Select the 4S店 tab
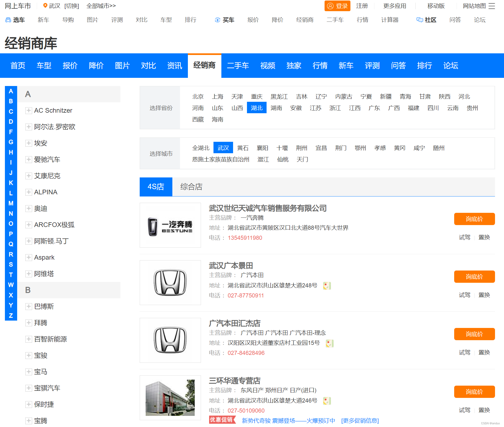This screenshot has height=427, width=504. tap(156, 187)
